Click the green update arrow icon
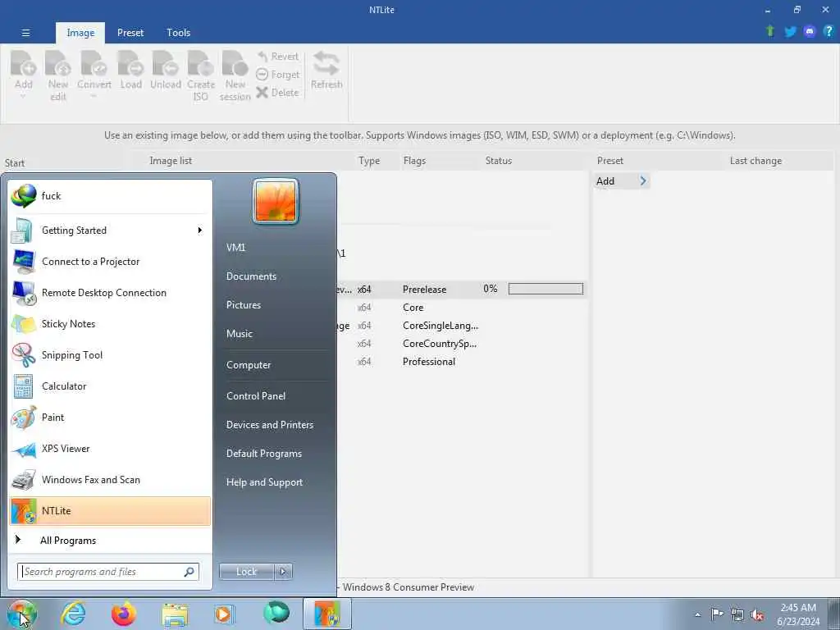The image size is (840, 630). [770, 31]
